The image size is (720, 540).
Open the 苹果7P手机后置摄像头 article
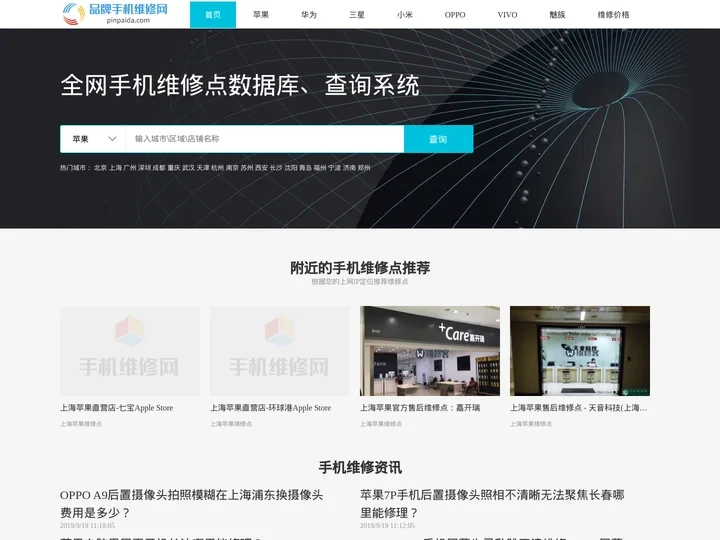tap(492, 504)
